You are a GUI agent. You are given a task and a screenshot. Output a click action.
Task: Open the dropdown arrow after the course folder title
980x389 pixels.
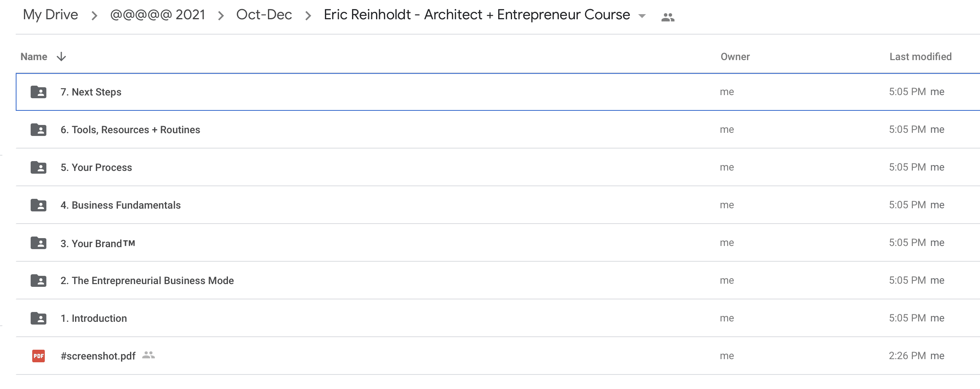coord(642,16)
